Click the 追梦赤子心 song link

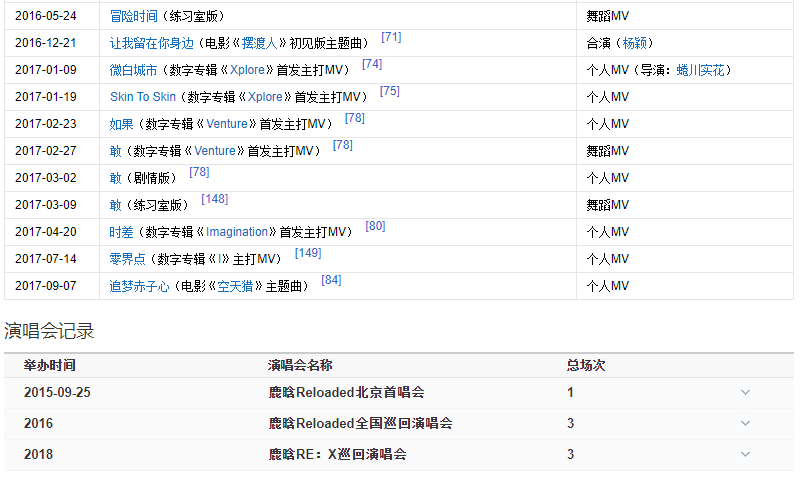point(139,286)
